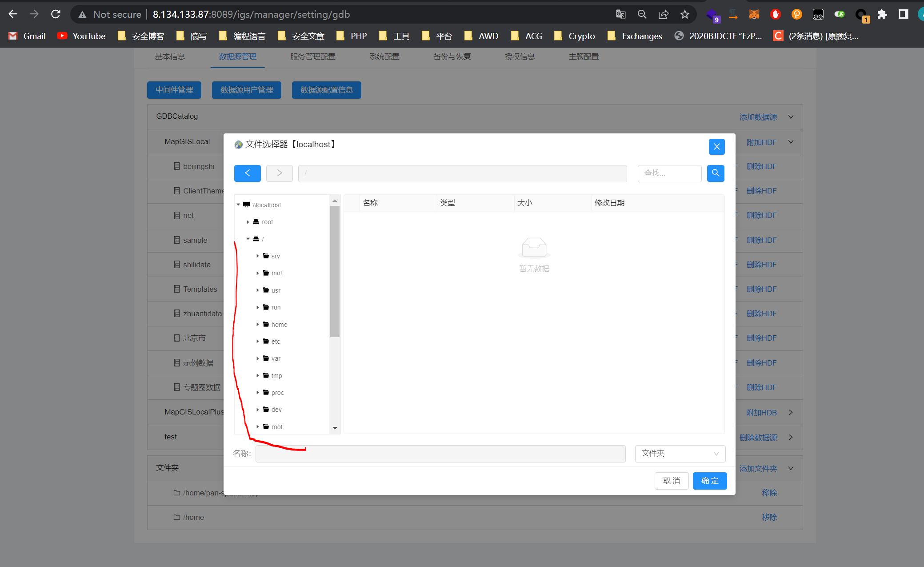This screenshot has height=567, width=924.
Task: Click the browser reload icon
Action: point(56,14)
